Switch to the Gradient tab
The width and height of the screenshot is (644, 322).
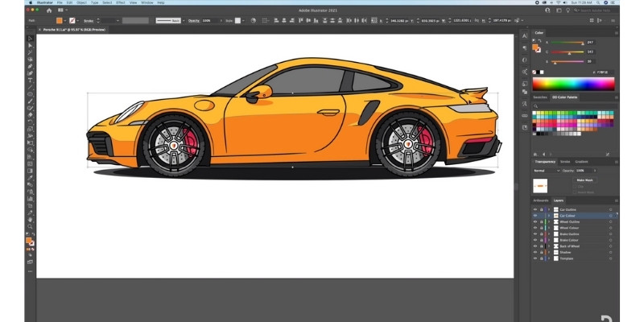pos(581,162)
